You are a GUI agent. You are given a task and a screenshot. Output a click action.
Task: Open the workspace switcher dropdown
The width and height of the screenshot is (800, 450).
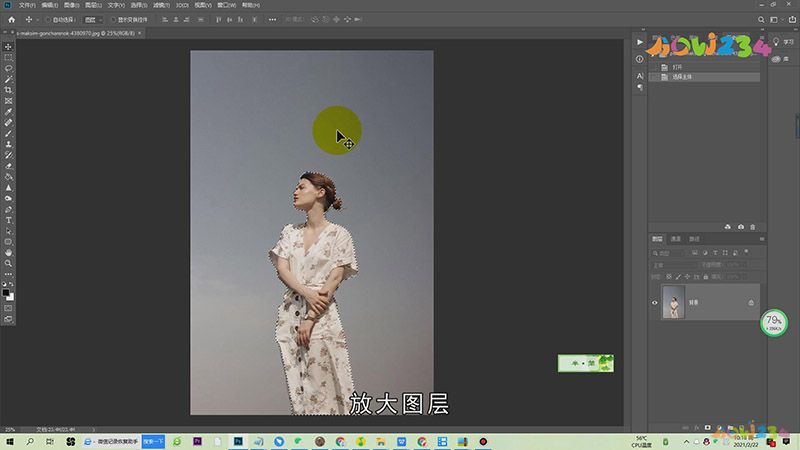(776, 19)
